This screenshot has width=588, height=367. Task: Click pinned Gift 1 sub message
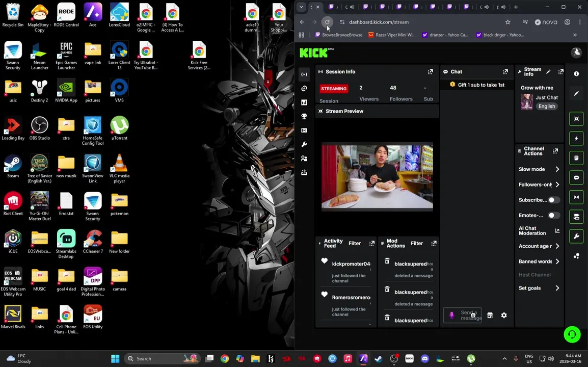pos(477,85)
